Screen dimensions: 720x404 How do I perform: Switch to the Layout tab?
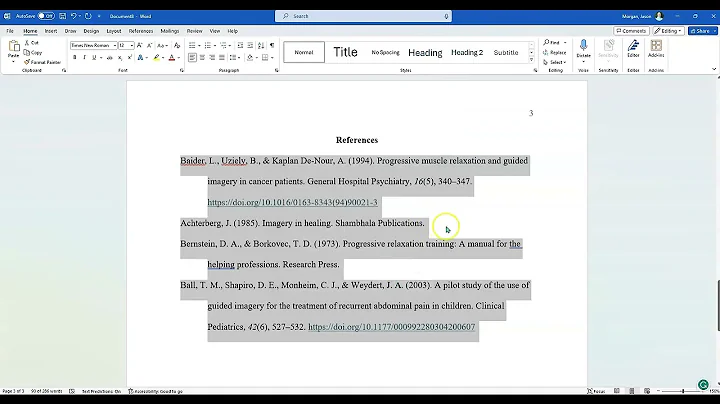(113, 31)
